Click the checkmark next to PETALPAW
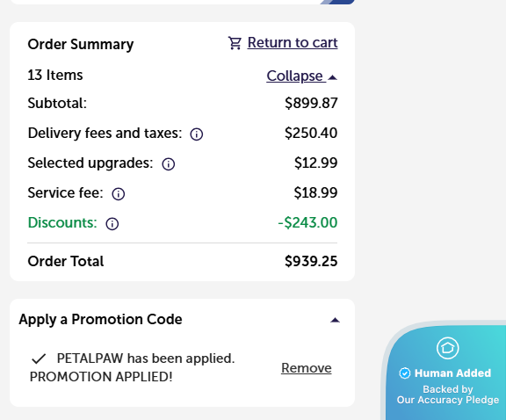Screen dimensions: 506x420 pos(39,358)
